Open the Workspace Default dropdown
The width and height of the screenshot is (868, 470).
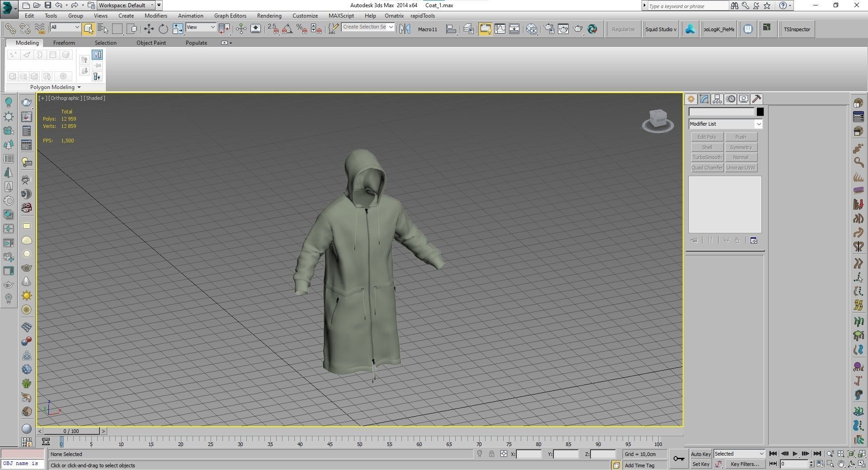coord(126,5)
